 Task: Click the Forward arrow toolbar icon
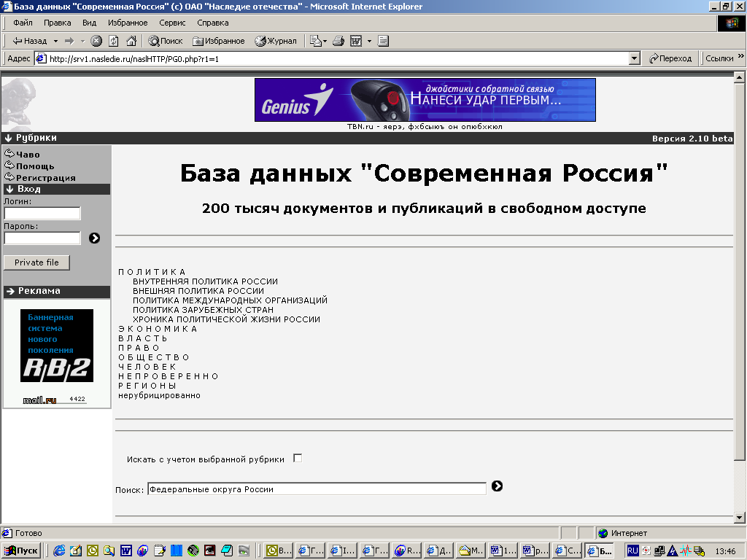(x=69, y=41)
